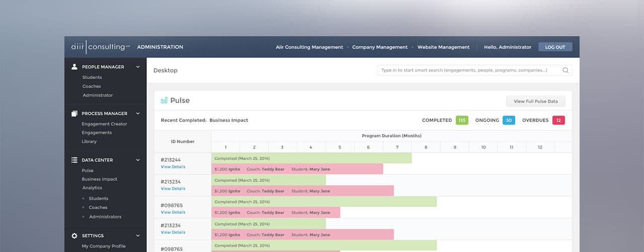Select Administrators under Analytics
The image size is (644, 252).
pos(105,217)
